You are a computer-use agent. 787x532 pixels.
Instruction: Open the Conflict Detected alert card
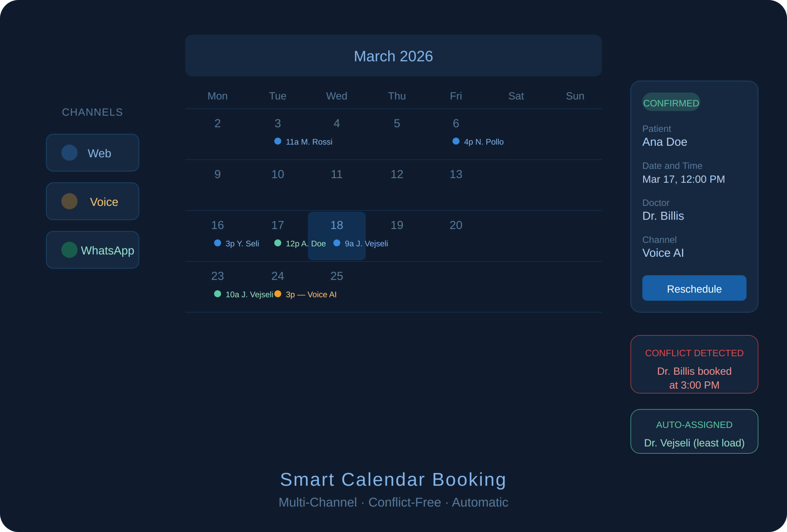pyautogui.click(x=694, y=364)
